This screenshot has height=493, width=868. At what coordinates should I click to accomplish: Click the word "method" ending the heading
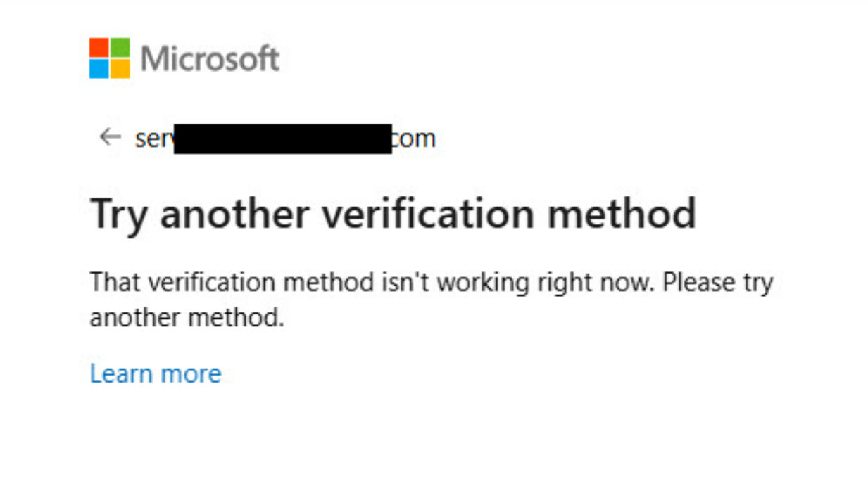point(622,214)
